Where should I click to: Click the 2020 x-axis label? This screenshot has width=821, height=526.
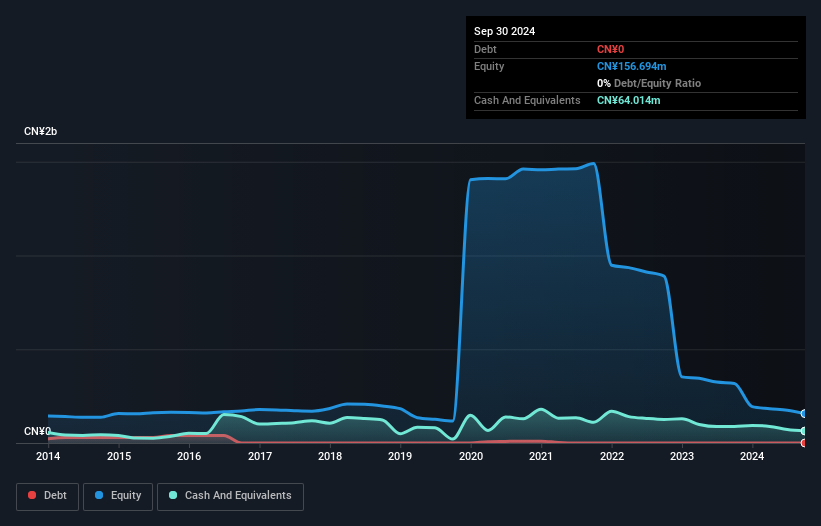tap(471, 456)
